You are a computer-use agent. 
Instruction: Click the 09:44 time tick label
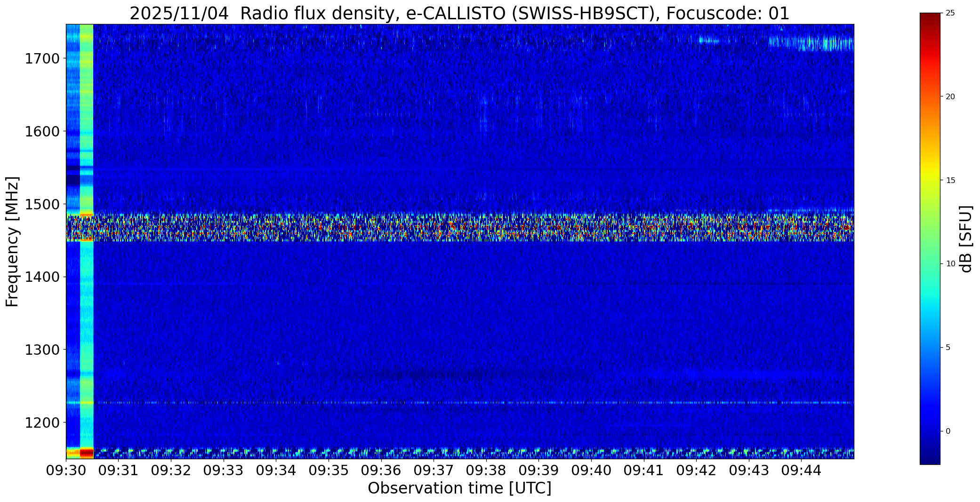pyautogui.click(x=802, y=470)
